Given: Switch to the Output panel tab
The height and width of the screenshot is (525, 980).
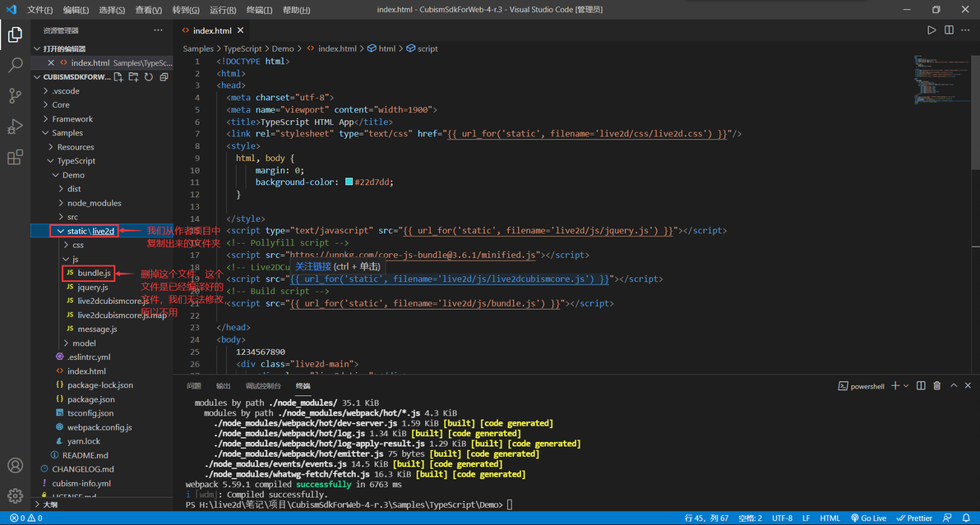Looking at the screenshot, I should (223, 386).
